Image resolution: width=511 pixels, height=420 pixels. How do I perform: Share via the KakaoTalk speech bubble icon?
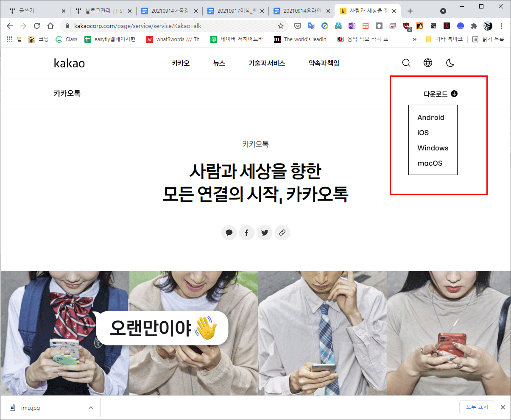tap(229, 232)
